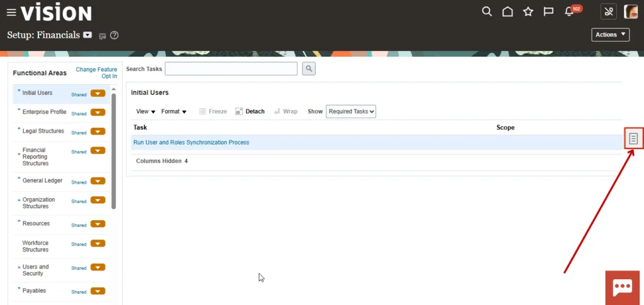Open Organization Structures orange dropdown button

tap(97, 201)
